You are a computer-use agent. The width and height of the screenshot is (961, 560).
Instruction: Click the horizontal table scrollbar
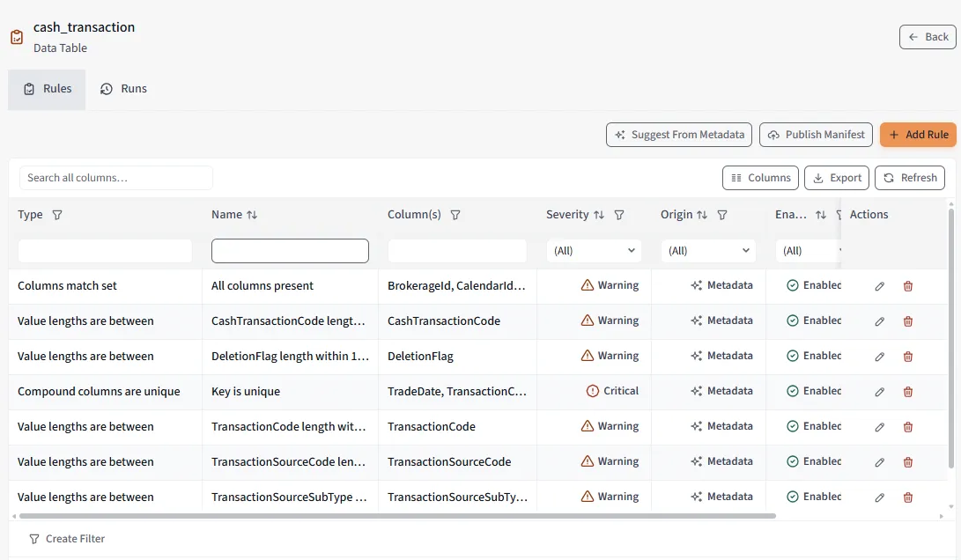pos(398,516)
